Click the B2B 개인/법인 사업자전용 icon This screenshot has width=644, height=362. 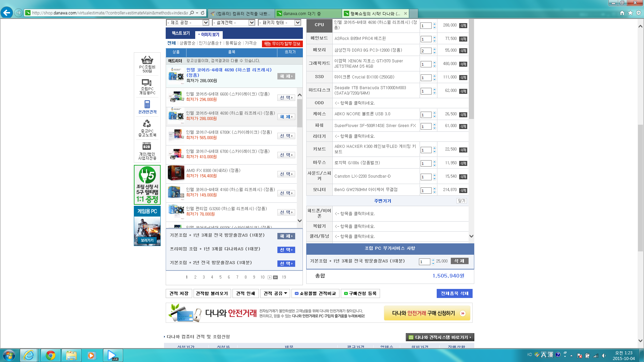(x=147, y=146)
